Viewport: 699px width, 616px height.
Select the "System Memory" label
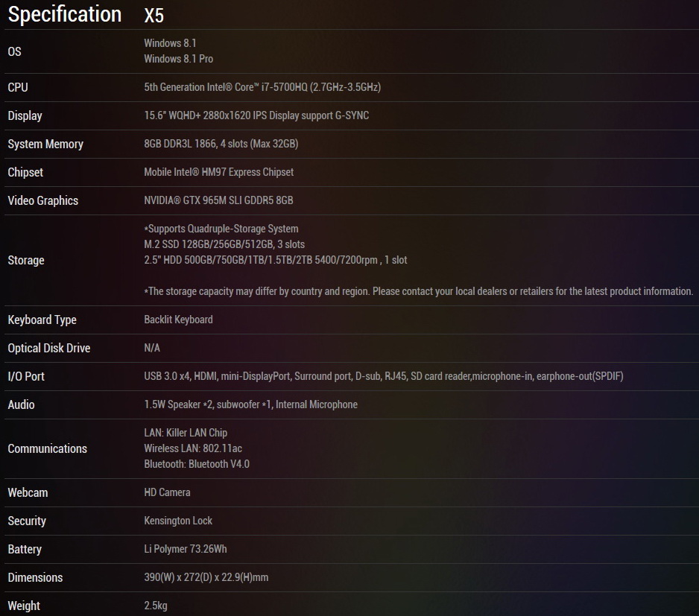[45, 144]
